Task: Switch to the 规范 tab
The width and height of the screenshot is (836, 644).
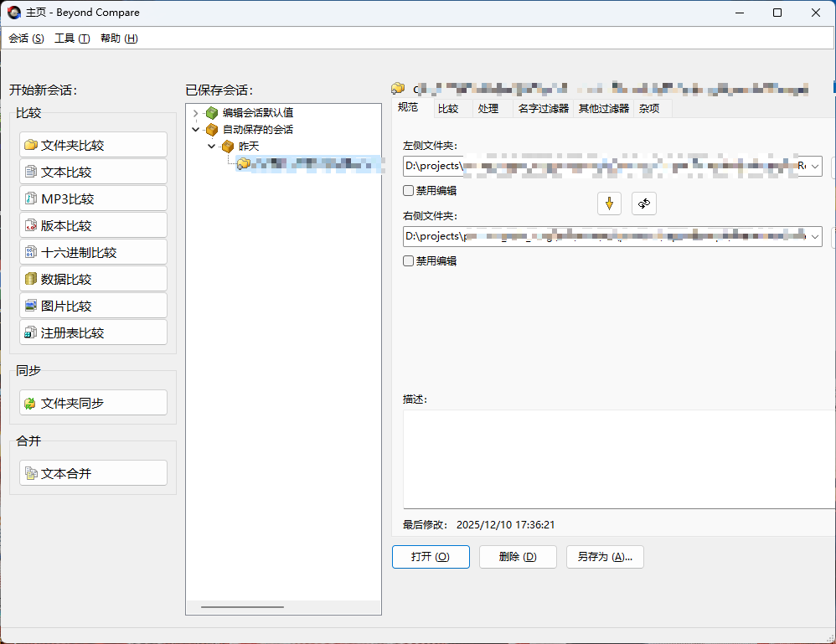Action: click(409, 107)
